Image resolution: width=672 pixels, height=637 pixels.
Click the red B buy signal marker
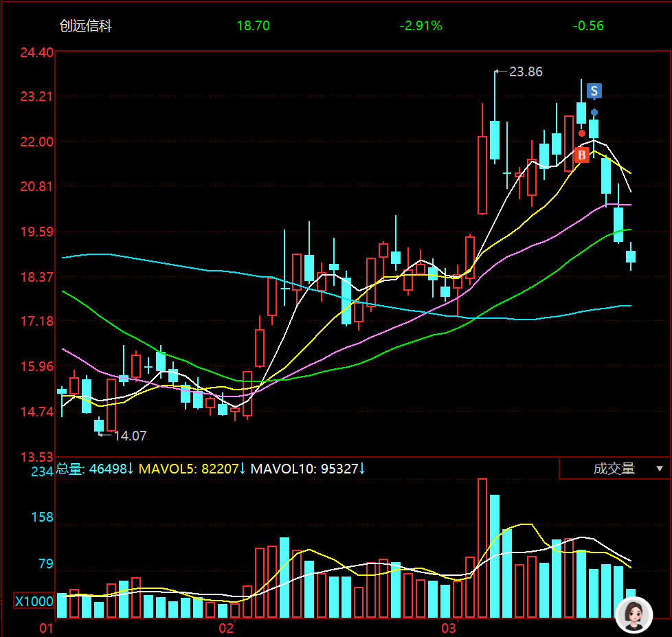(581, 155)
